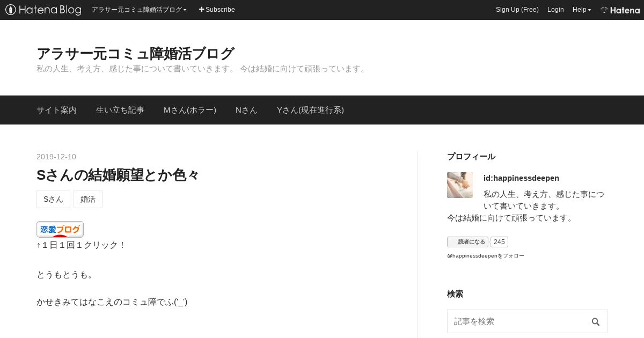The image size is (644, 338).
Task: Click the 読者になる button
Action: (467, 242)
